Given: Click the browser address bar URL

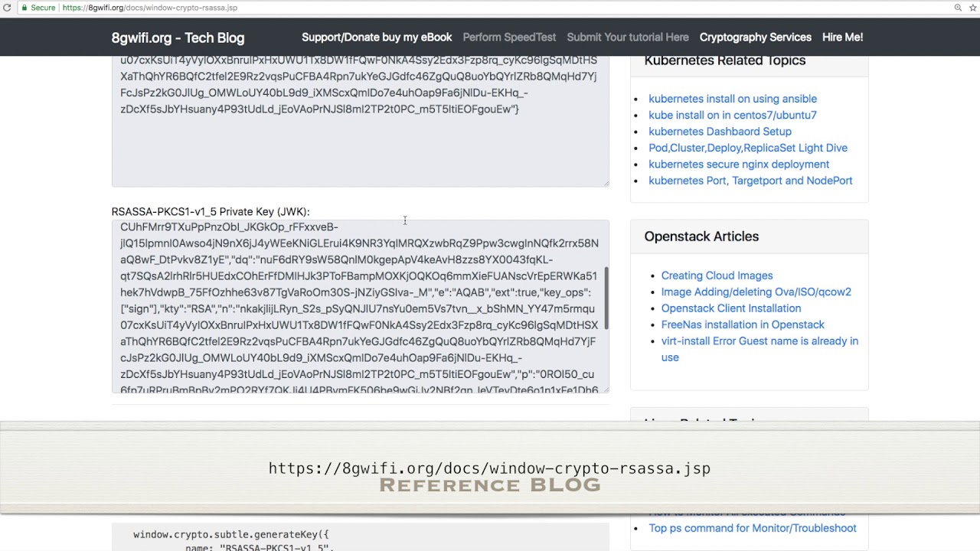Looking at the screenshot, I should tap(149, 8).
